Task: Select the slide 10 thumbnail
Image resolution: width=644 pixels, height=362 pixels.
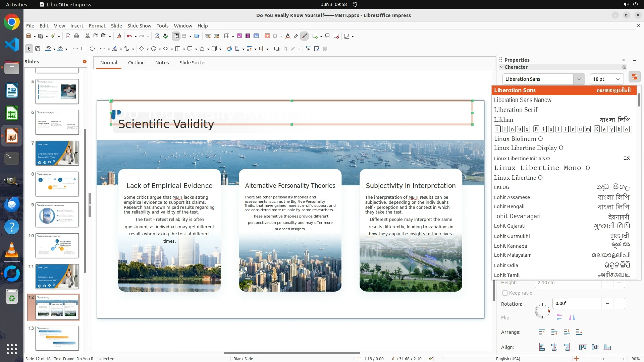Action: coord(57,246)
